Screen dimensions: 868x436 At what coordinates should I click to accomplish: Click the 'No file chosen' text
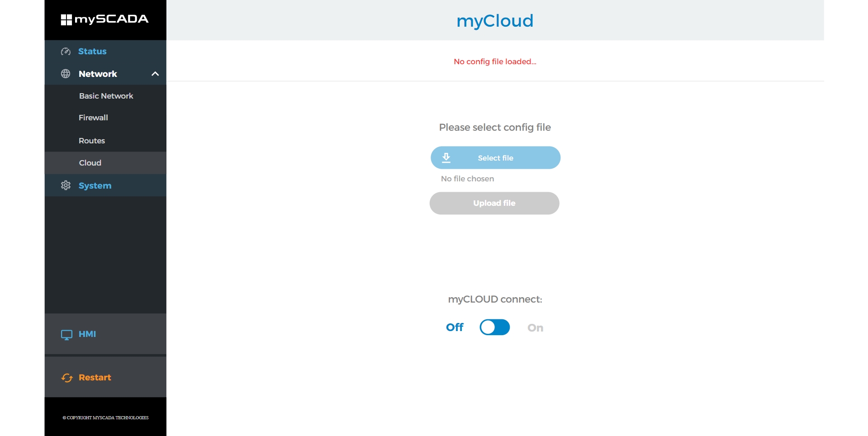467,179
